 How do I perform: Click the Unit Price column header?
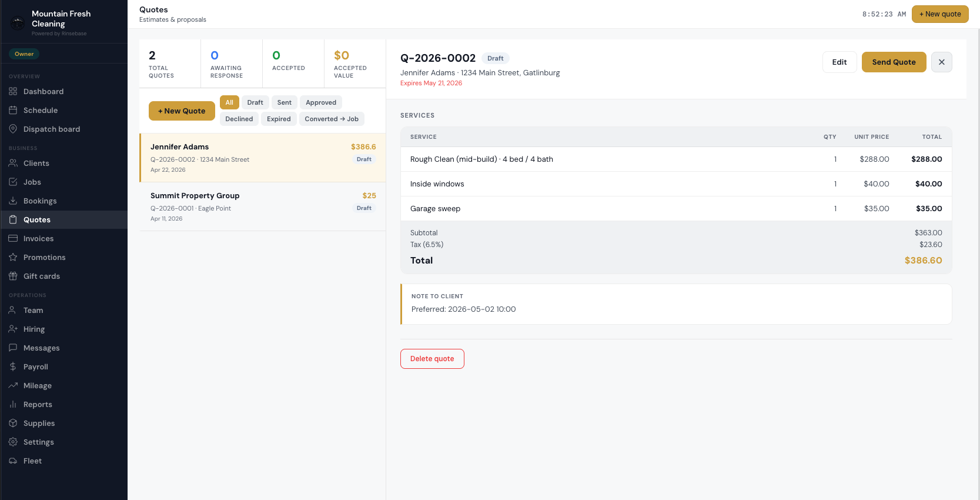(x=871, y=137)
